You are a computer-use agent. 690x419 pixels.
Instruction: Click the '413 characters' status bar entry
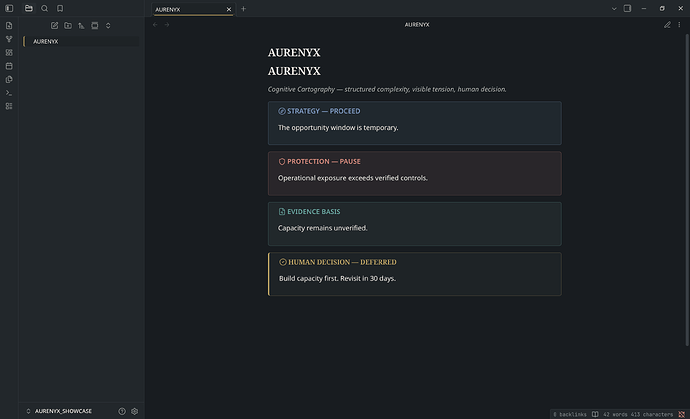(652, 414)
